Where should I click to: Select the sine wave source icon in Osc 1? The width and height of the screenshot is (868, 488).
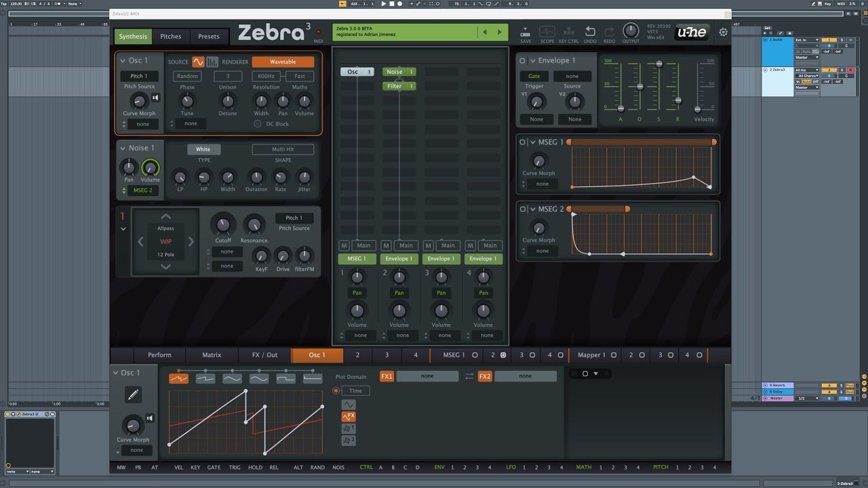198,62
